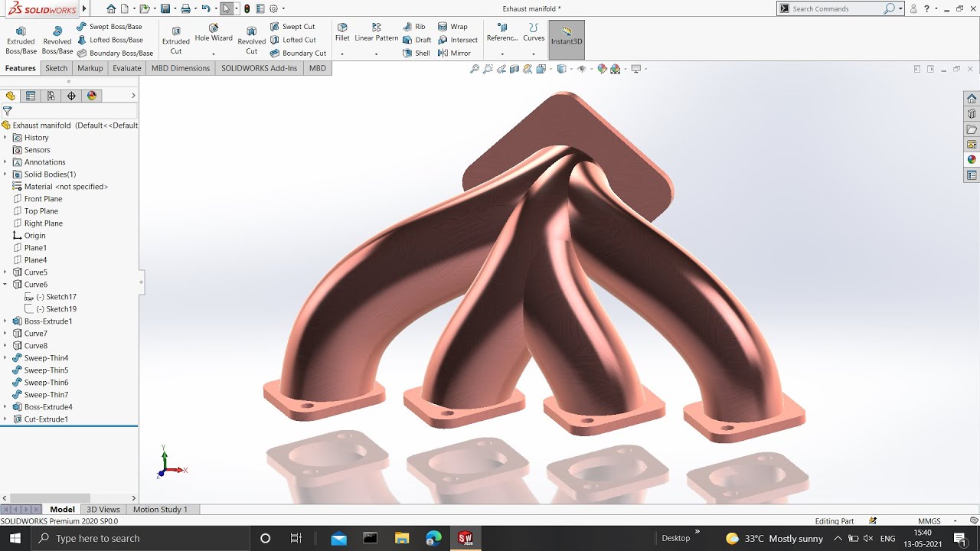Select the Swept Cut tool
This screenshot has height=551, width=980.
tap(292, 27)
